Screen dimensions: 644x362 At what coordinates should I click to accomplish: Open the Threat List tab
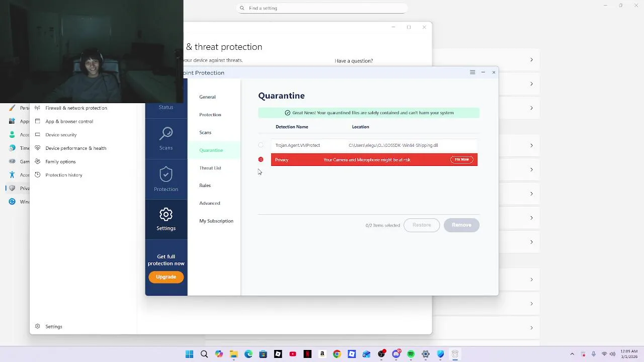(x=210, y=168)
